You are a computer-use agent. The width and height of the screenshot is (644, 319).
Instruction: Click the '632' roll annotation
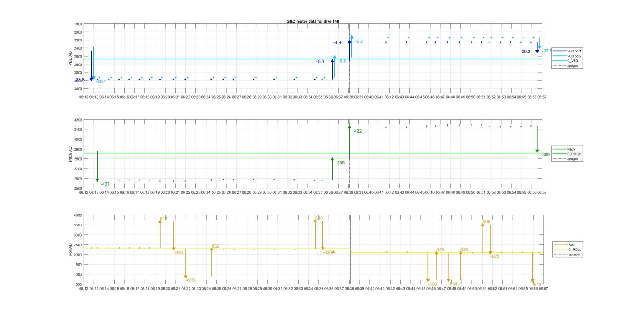(x=215, y=247)
